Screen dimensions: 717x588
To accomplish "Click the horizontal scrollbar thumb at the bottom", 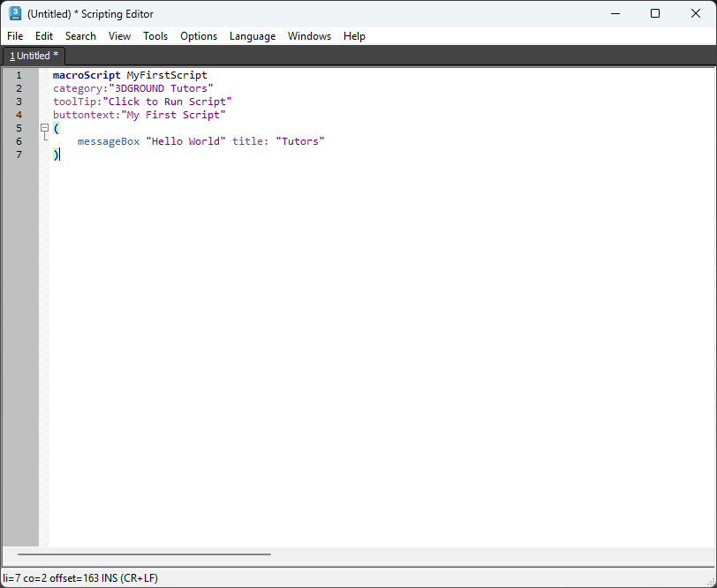I will coord(137,555).
